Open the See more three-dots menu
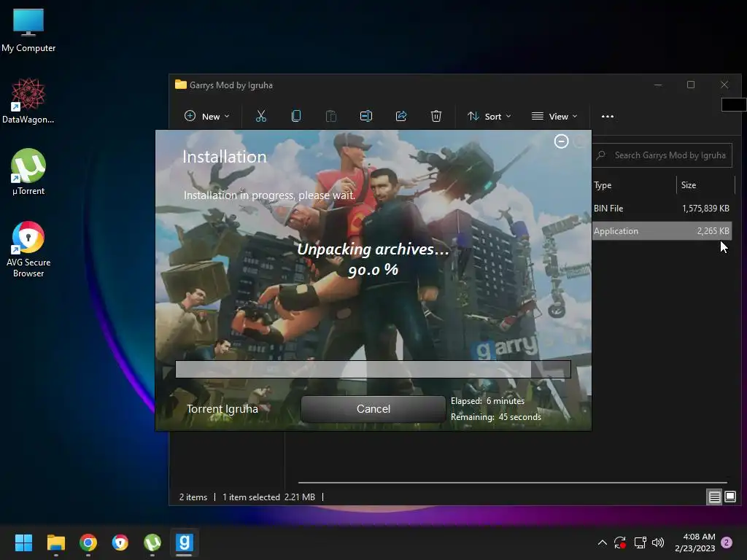The height and width of the screenshot is (560, 747). click(608, 116)
